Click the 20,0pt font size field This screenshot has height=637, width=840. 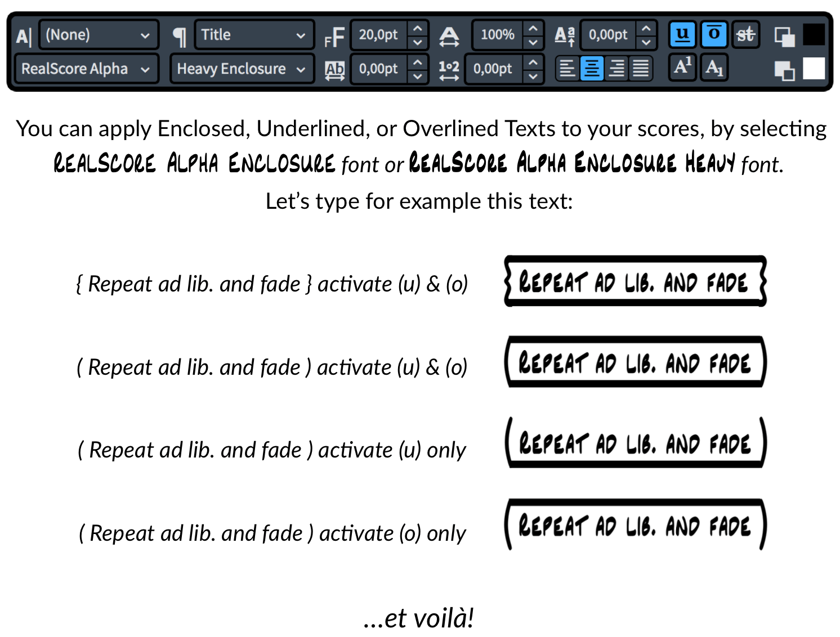pos(379,35)
